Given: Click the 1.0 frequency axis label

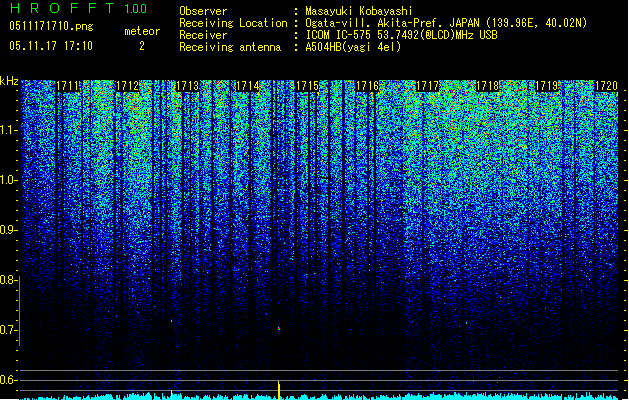Looking at the screenshot, I should 8,180.
